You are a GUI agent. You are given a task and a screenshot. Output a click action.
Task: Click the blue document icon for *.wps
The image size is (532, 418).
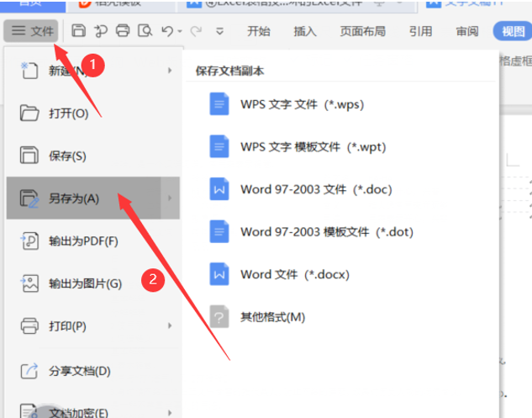(219, 104)
